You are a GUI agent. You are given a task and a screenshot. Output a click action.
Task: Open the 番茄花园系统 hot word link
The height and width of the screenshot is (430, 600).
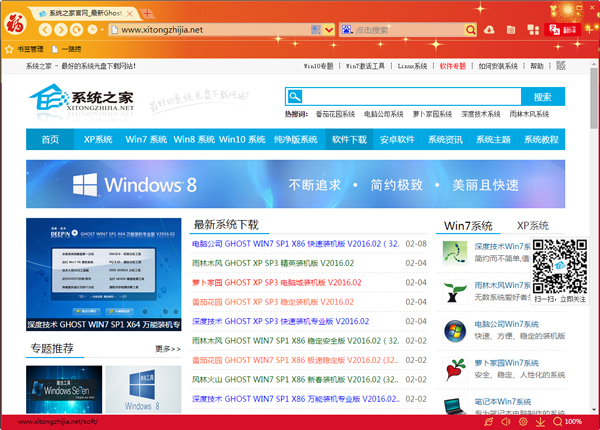(x=335, y=114)
